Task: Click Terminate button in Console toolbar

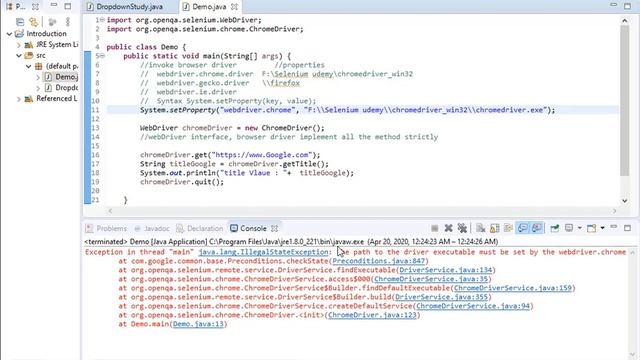Action: 435,228
